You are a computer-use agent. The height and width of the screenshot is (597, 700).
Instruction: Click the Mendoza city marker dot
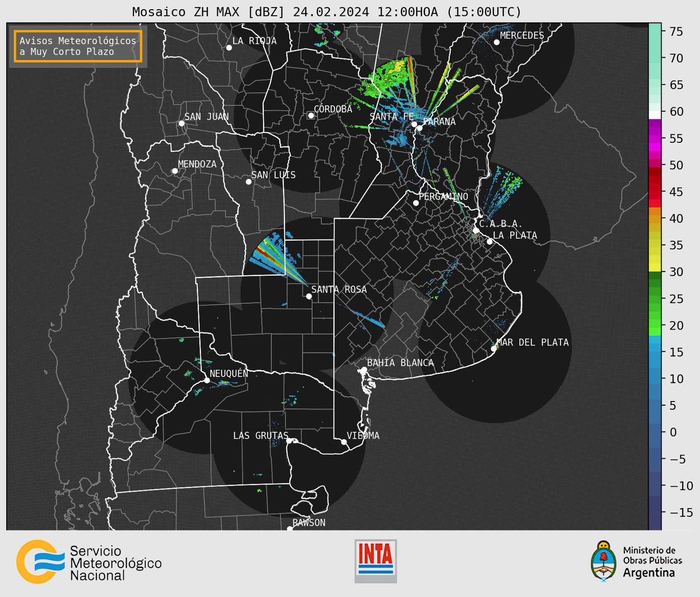click(x=175, y=171)
